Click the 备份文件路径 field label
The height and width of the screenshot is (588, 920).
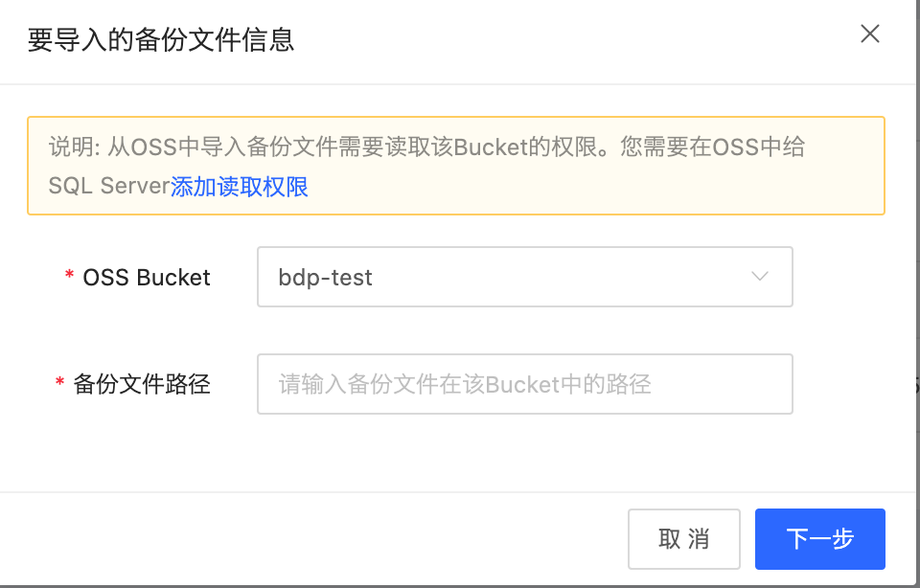point(142,384)
